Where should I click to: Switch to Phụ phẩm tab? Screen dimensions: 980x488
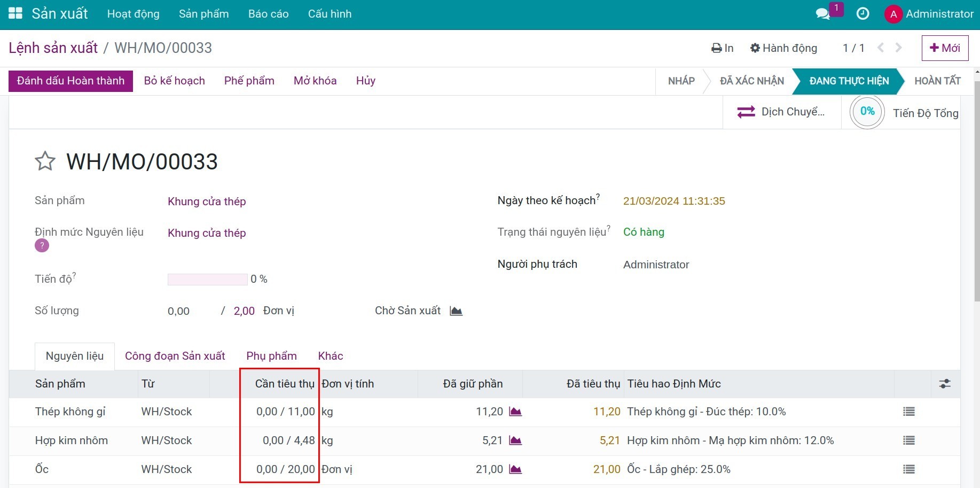(272, 356)
